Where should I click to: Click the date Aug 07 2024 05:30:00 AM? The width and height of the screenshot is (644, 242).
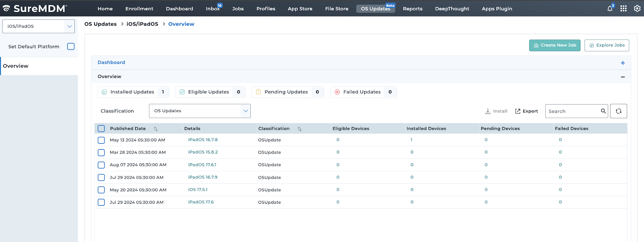(x=138, y=165)
